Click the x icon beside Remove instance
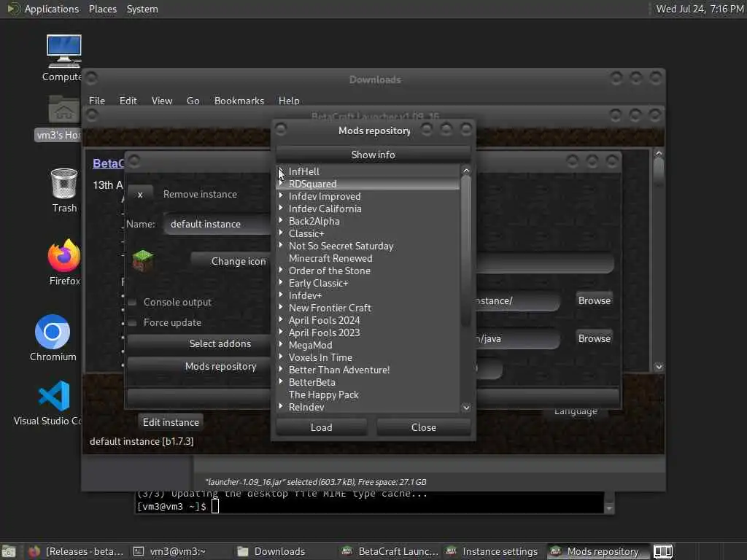Image resolution: width=747 pixels, height=560 pixels. click(x=140, y=194)
